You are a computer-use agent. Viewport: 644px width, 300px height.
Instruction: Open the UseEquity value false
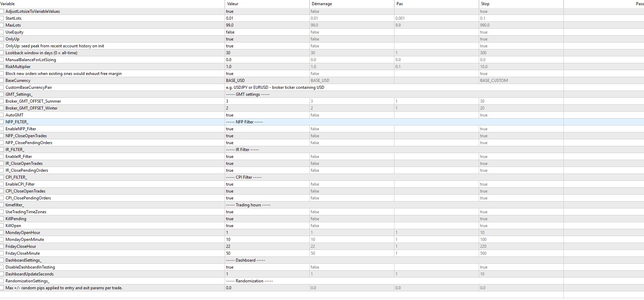(x=230, y=32)
